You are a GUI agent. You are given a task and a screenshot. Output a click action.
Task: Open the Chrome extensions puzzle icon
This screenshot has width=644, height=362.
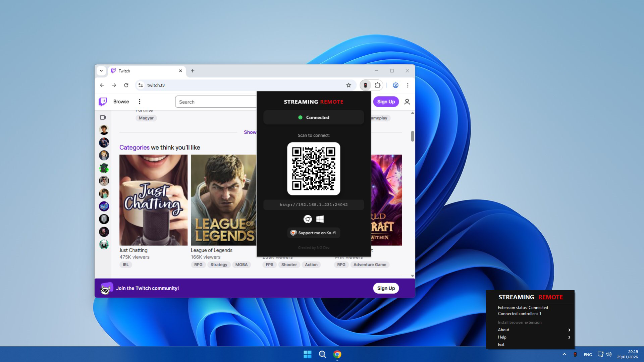pyautogui.click(x=378, y=85)
